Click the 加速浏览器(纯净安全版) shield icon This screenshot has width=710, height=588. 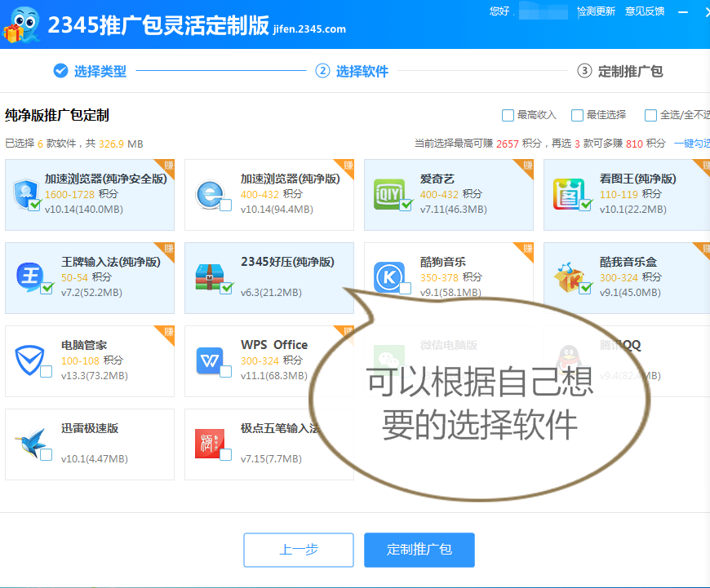tap(26, 194)
